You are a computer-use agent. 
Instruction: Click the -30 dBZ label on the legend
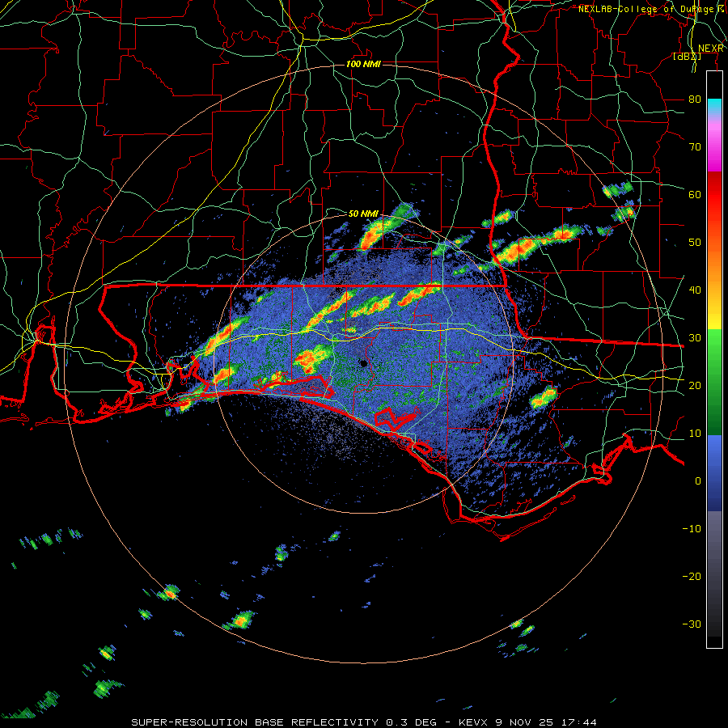(692, 624)
